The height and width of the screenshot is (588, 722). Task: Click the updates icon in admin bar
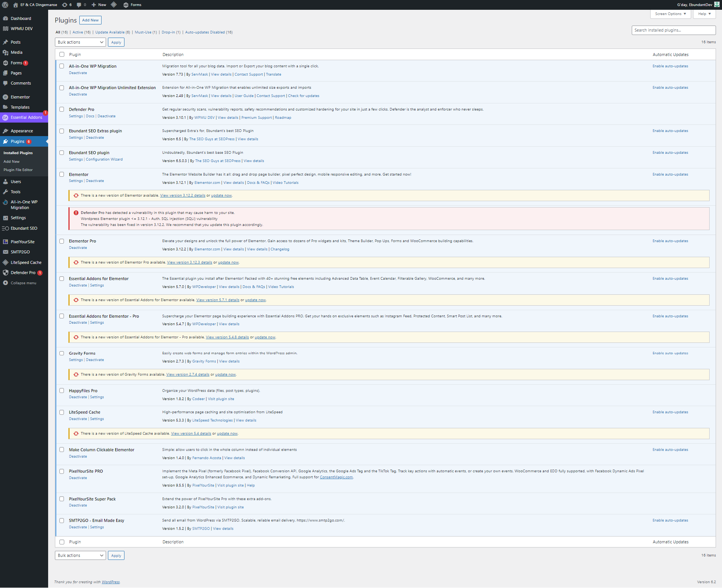65,5
